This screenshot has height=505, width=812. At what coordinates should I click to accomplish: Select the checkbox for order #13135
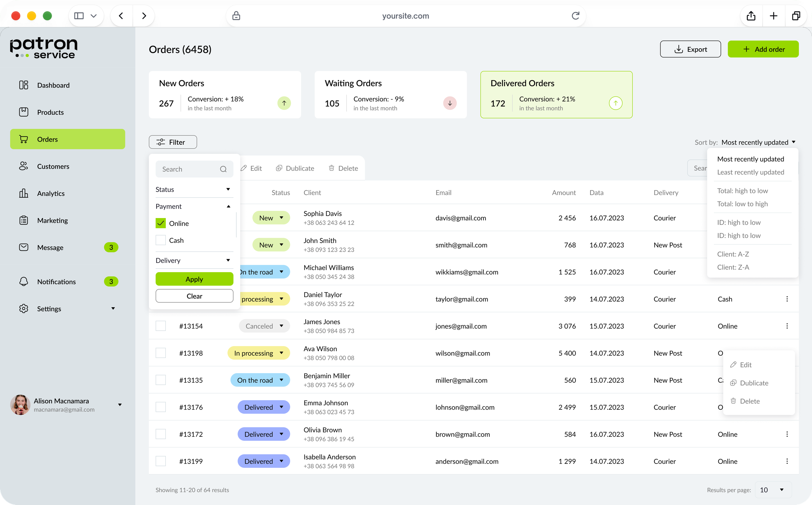161,380
